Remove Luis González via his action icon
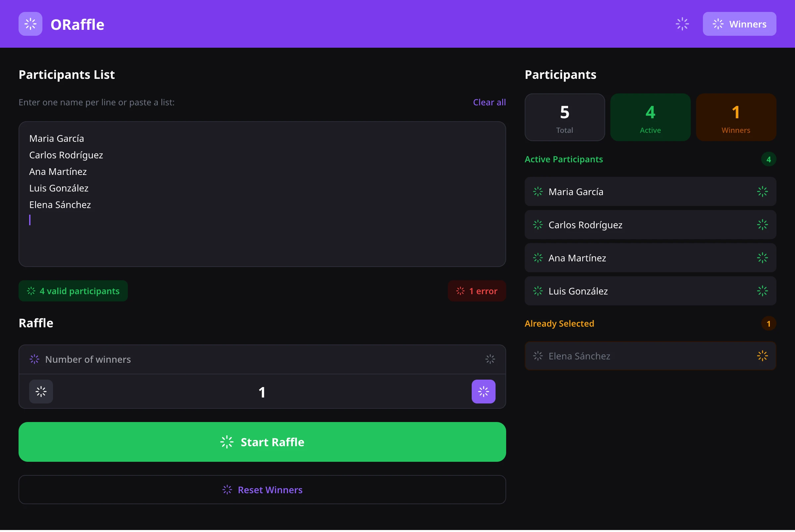 click(762, 291)
